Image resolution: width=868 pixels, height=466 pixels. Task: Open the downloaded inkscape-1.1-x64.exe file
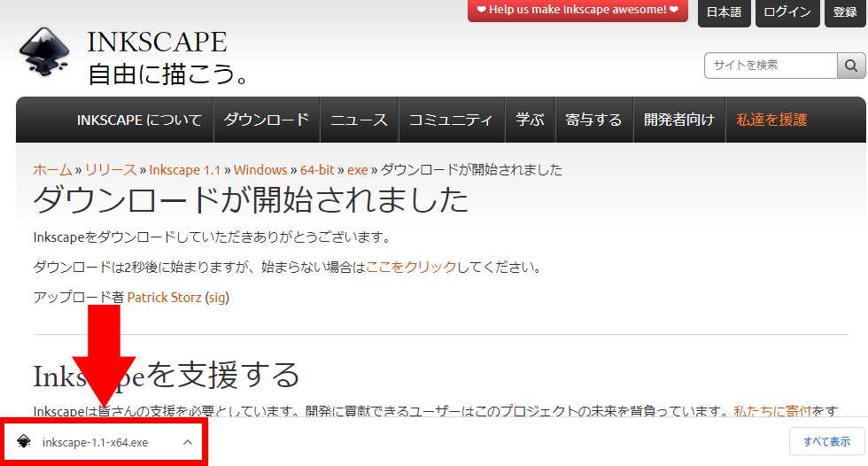[96, 442]
